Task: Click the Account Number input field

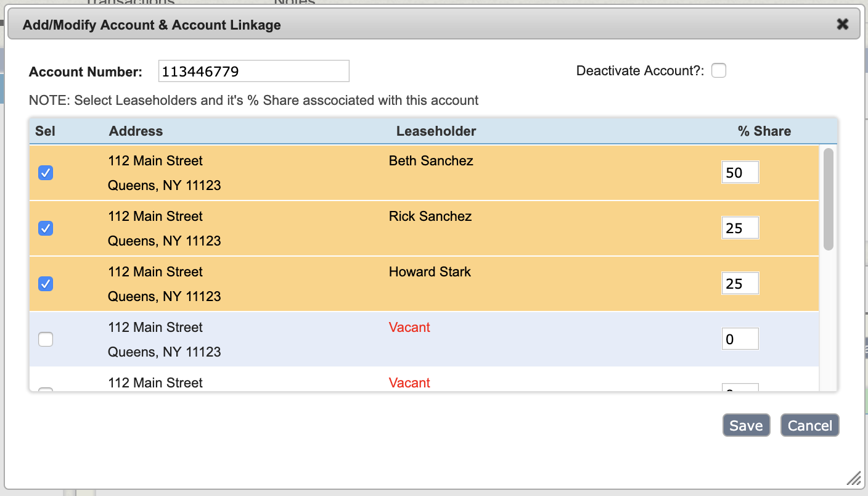Action: (254, 71)
